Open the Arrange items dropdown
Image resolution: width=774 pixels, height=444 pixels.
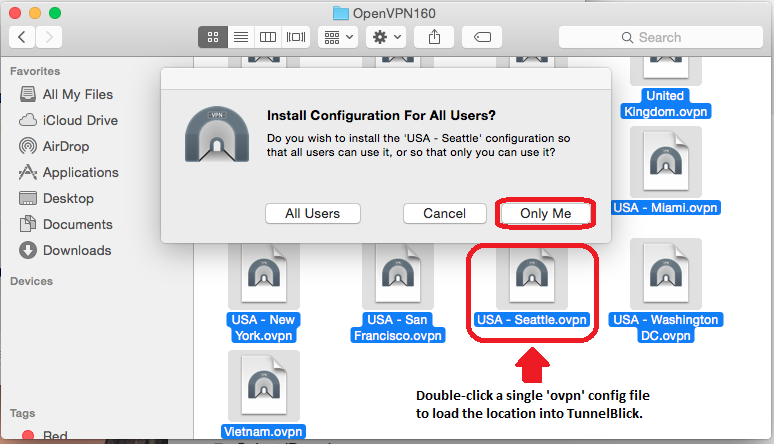(338, 37)
